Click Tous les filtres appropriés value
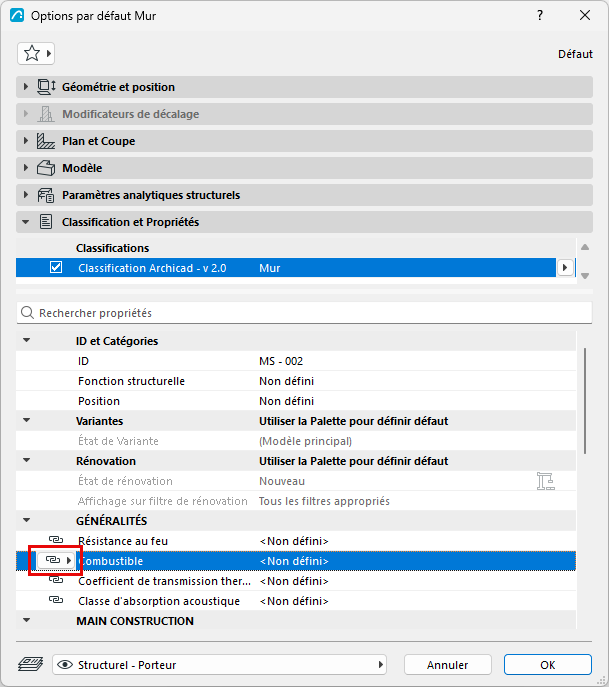 pyautogui.click(x=324, y=501)
